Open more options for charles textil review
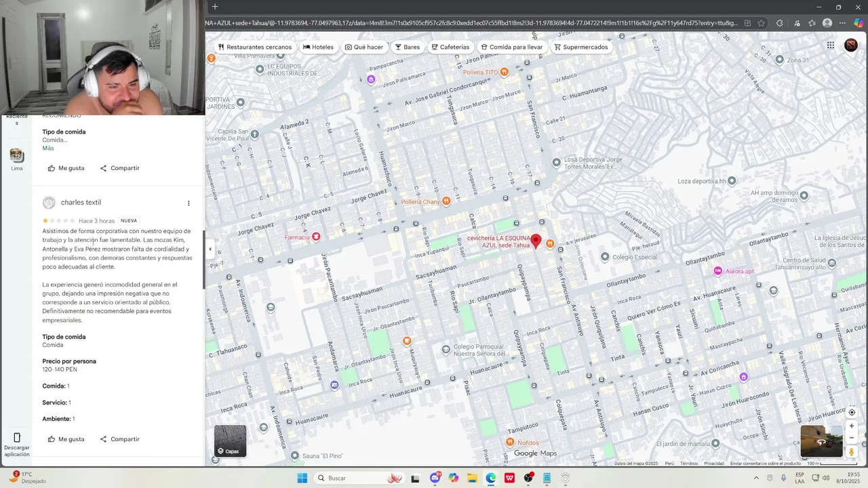The width and height of the screenshot is (868, 488). (189, 203)
